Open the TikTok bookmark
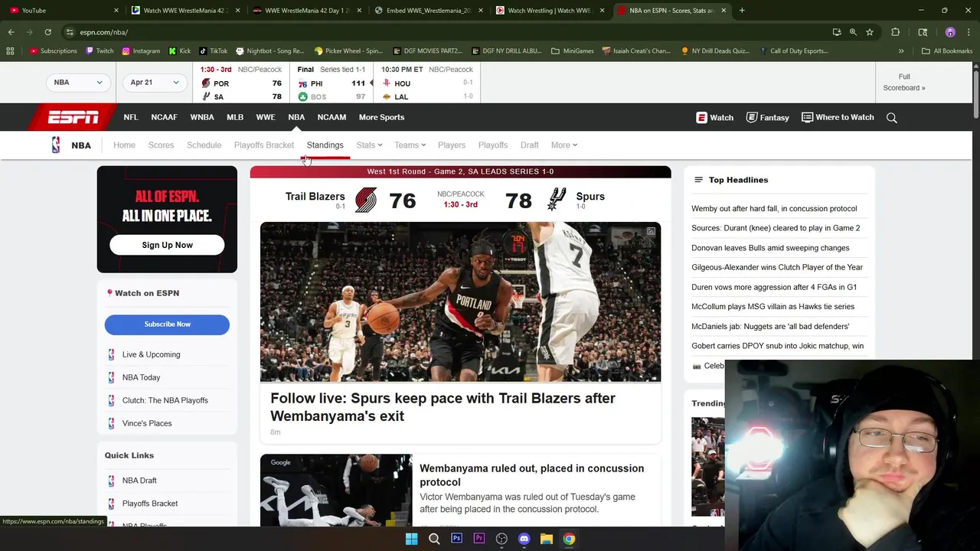The width and height of the screenshot is (980, 551). coord(214,51)
